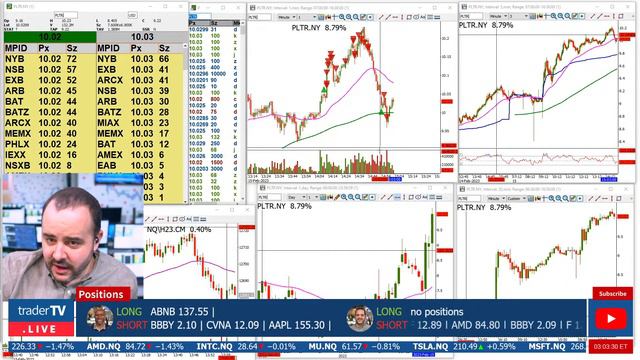Screen dimensions: 640x360
Task: Open the interval value '3' dropdown in the 3-minute PLTR chart
Action: click(518, 16)
